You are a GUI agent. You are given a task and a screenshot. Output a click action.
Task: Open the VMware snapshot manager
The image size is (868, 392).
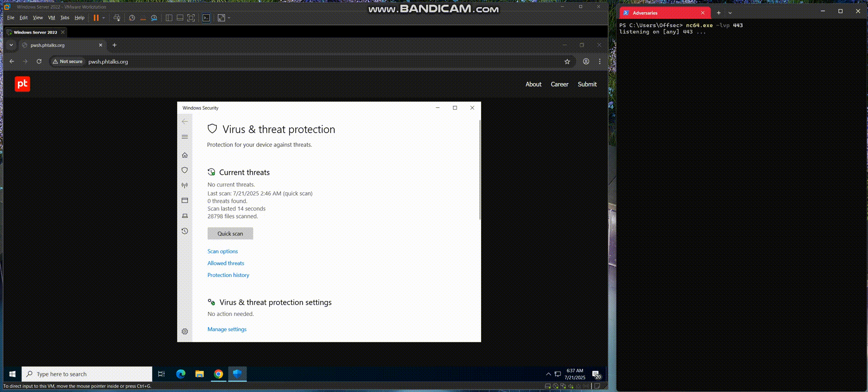coord(154,18)
